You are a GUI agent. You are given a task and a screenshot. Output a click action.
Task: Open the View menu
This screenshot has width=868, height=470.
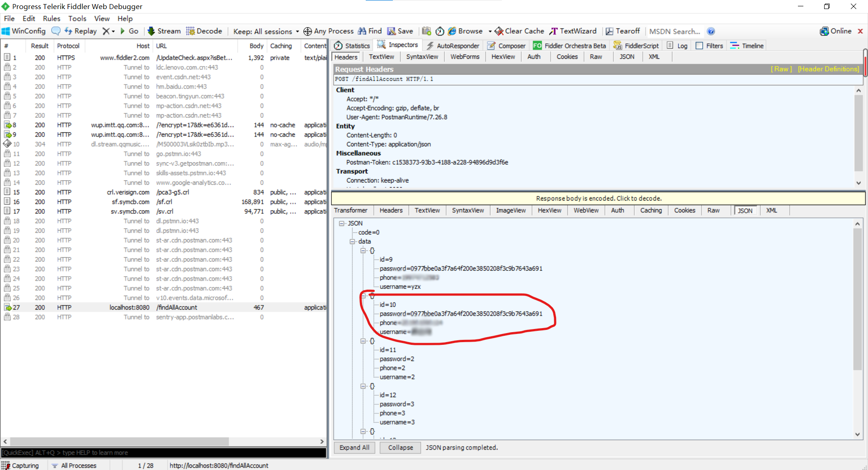[102, 19]
